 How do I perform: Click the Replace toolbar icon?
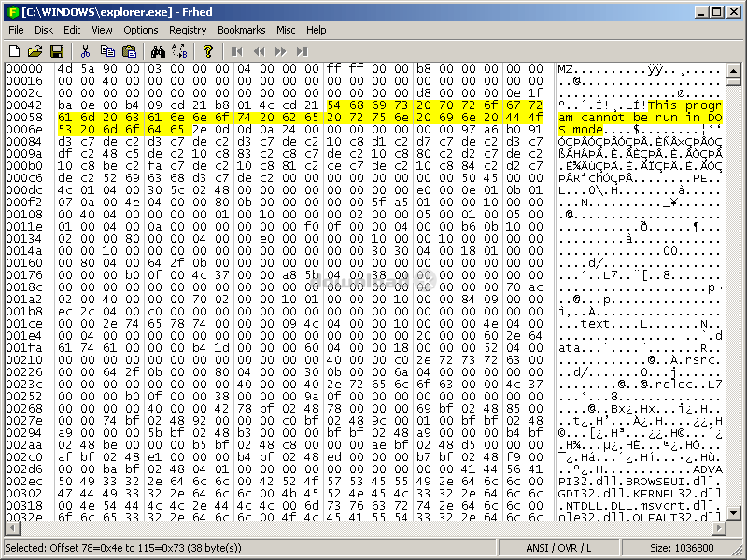click(x=179, y=51)
